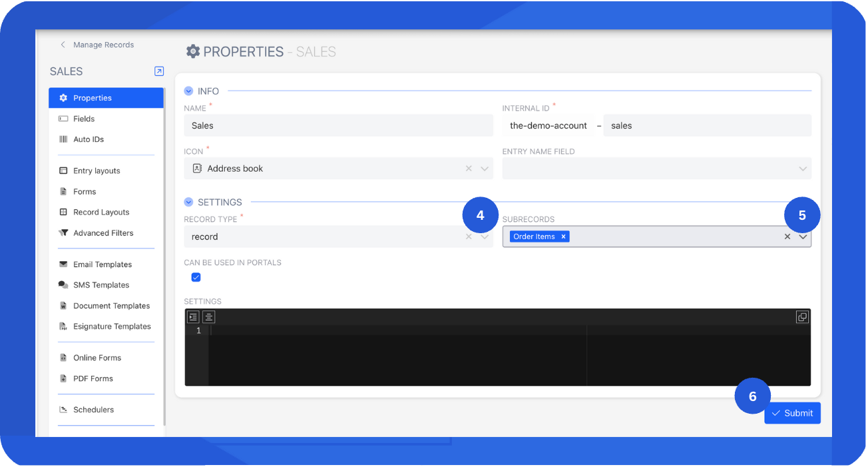
Task: Open Document Templates in sidebar
Action: pyautogui.click(x=106, y=306)
